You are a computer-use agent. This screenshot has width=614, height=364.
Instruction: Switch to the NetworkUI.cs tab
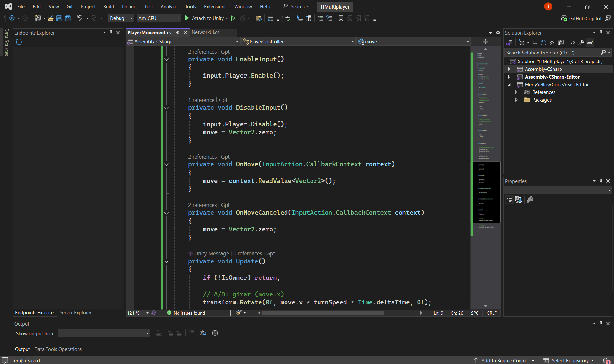click(x=205, y=32)
